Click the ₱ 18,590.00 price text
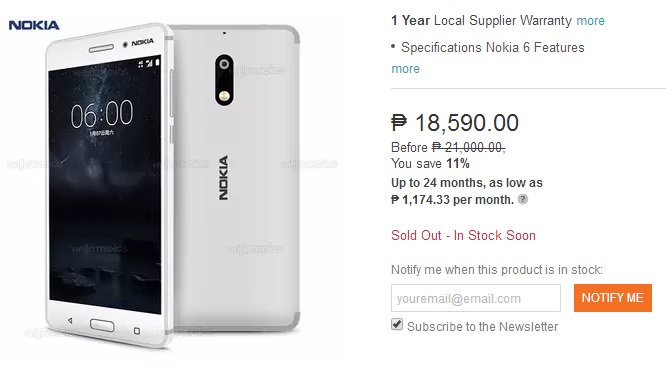Screen dimensions: 666x381 click(x=454, y=123)
